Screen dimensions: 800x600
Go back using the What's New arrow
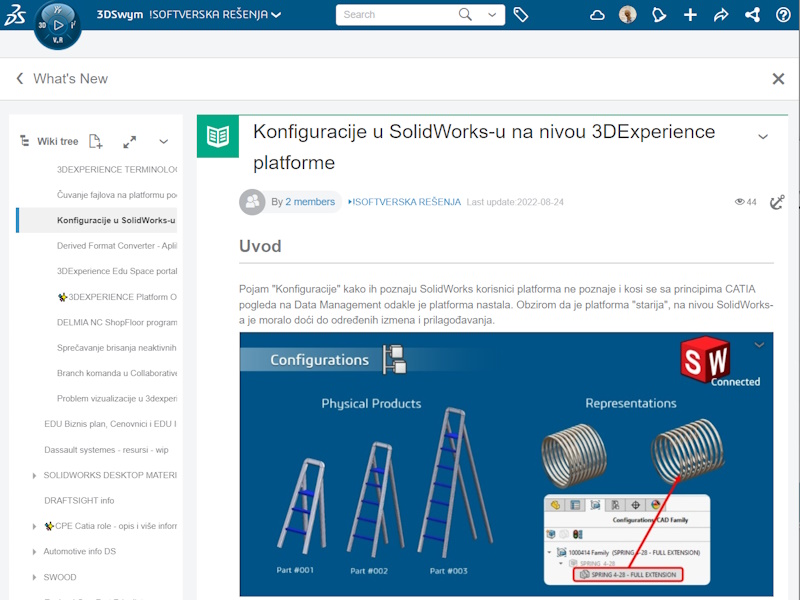point(20,78)
